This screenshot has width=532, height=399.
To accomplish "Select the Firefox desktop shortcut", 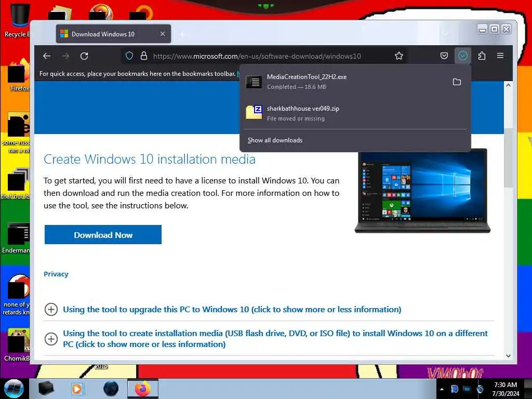I will tap(18, 75).
